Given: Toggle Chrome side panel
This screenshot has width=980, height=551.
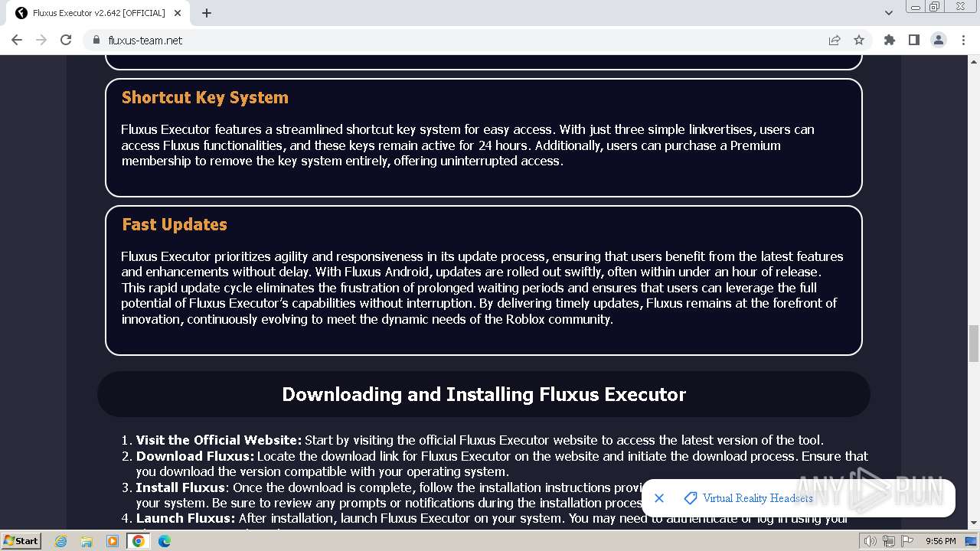Looking at the screenshot, I should point(914,40).
